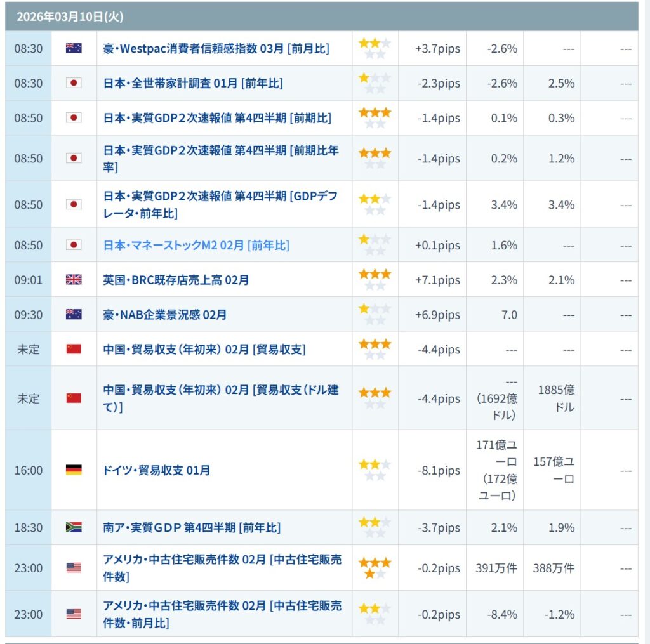Viewport: 650px width, 644px height.
Task: Click the 2026年03月10日(火) date header
Action: click(61, 17)
